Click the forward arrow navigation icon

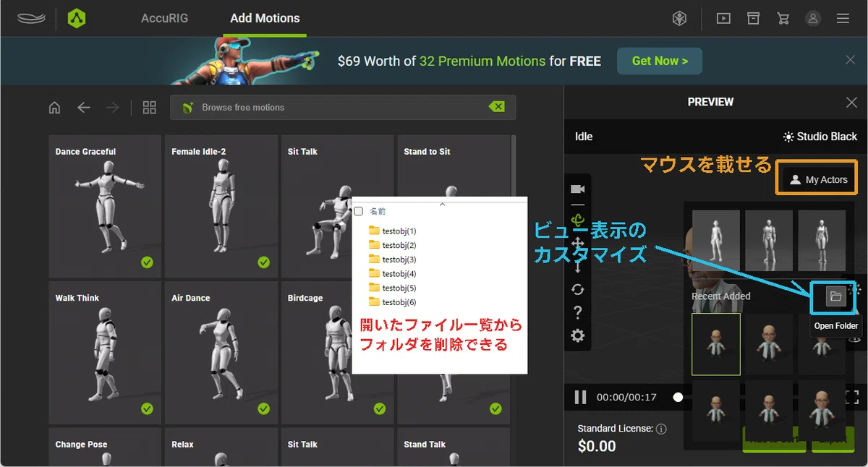[112, 108]
